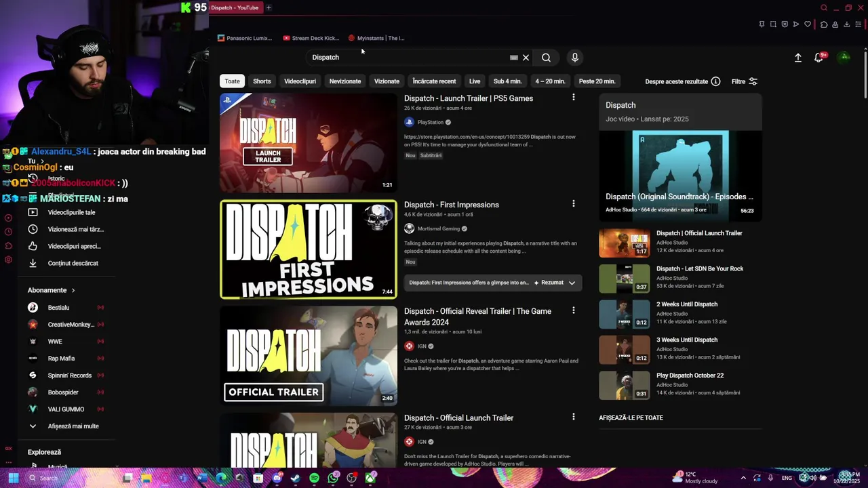The image size is (868, 488).
Task: Open options menu for Official Reveal Trailer Game Awards
Action: point(574,310)
